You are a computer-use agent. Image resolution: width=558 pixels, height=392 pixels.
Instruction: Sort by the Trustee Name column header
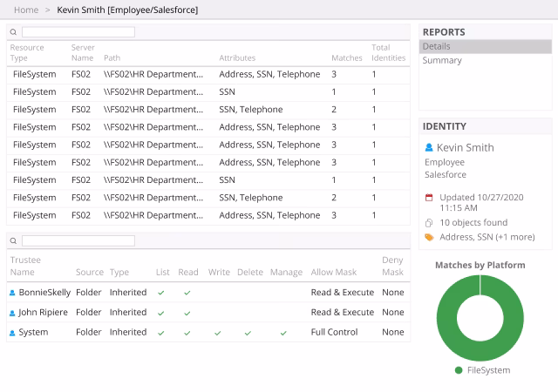pyautogui.click(x=25, y=266)
